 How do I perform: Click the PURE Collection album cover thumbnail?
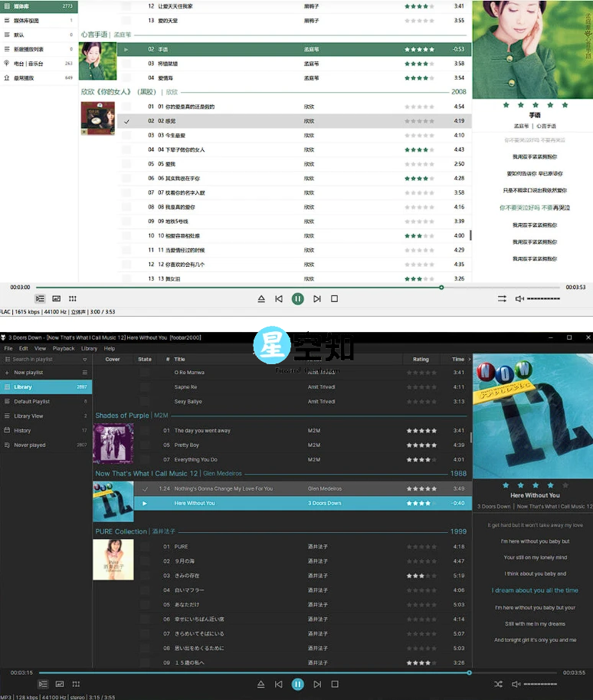click(x=113, y=560)
